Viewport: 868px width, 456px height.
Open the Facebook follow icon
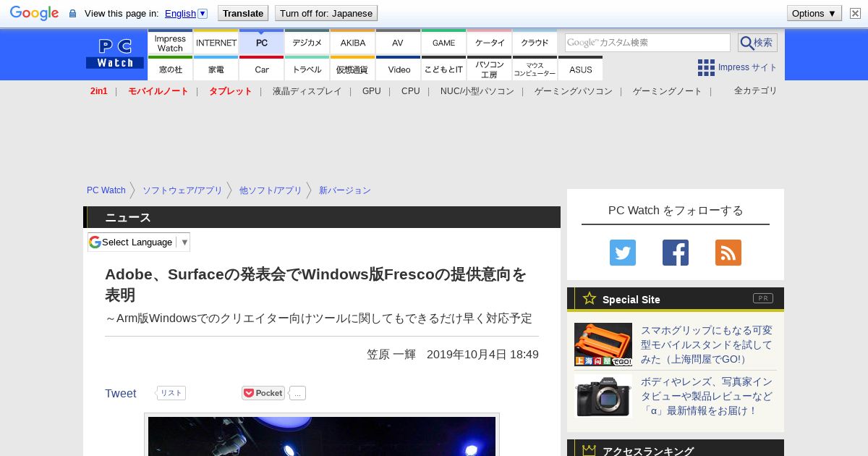tap(676, 253)
